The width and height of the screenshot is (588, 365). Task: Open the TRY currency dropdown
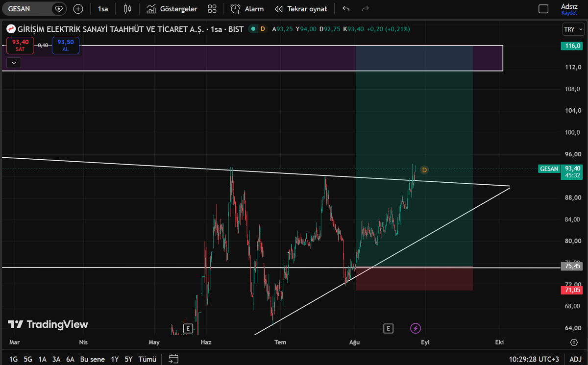572,29
